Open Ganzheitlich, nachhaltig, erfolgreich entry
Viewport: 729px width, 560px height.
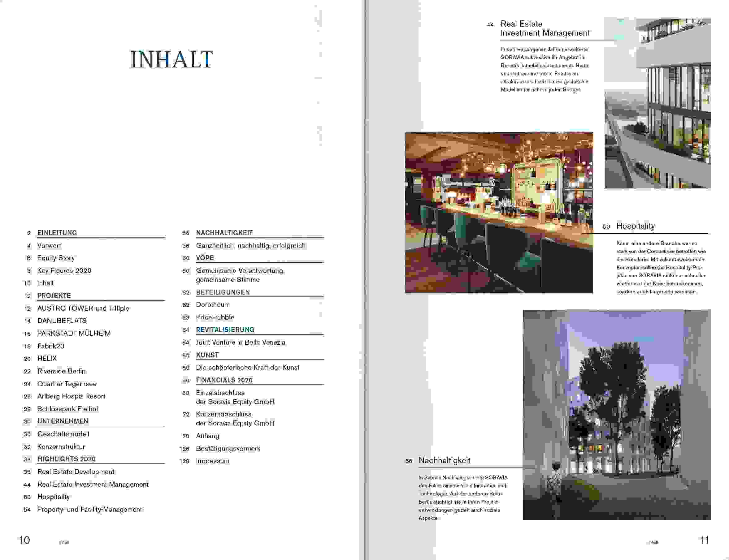tap(251, 246)
